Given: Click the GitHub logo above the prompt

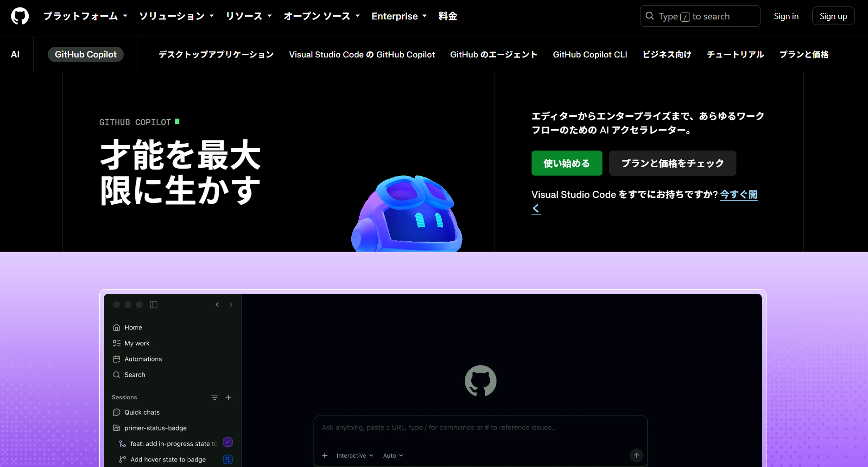Looking at the screenshot, I should coord(481,381).
